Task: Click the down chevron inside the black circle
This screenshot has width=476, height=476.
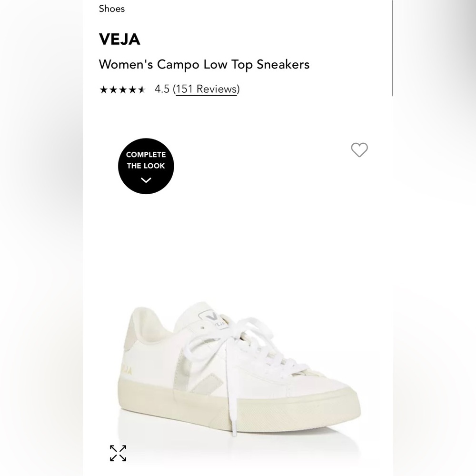Action: pos(146,180)
